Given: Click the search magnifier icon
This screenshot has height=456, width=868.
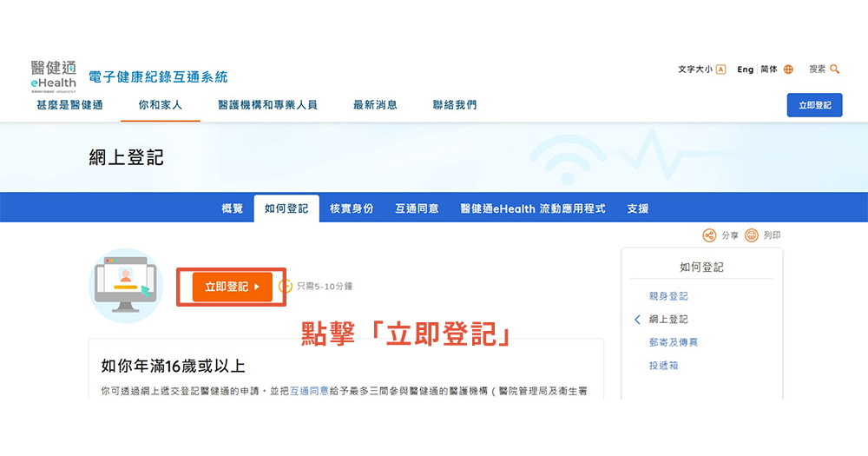Looking at the screenshot, I should (x=835, y=69).
